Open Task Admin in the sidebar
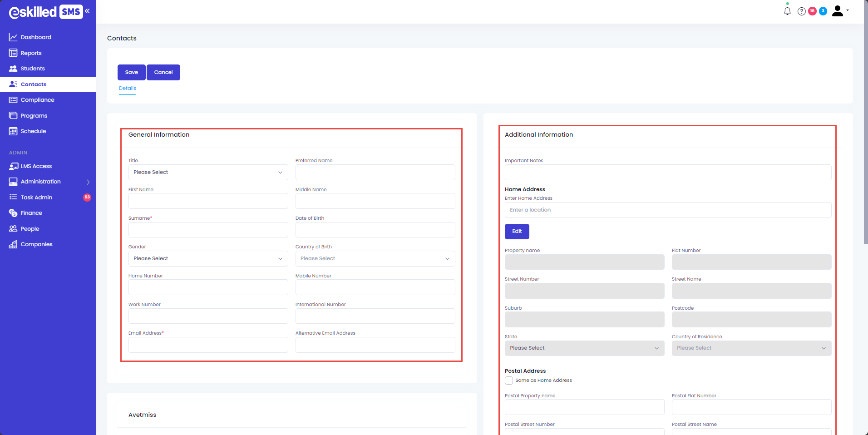 pos(36,198)
